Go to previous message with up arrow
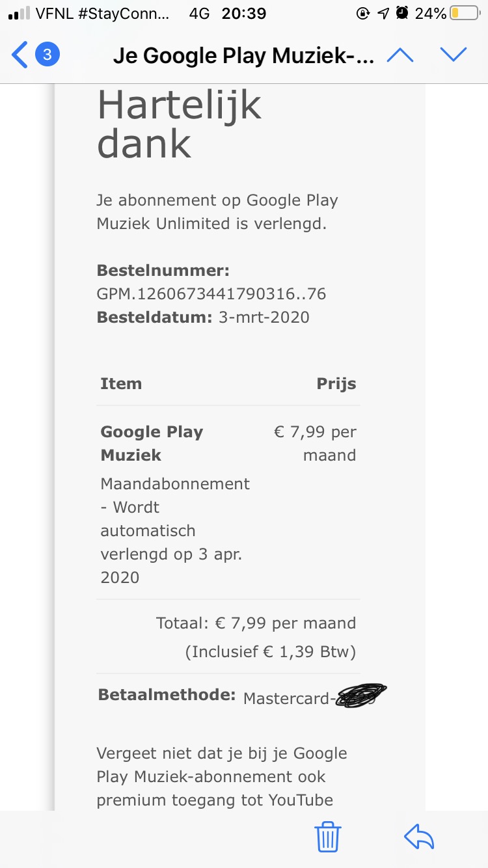 400,55
